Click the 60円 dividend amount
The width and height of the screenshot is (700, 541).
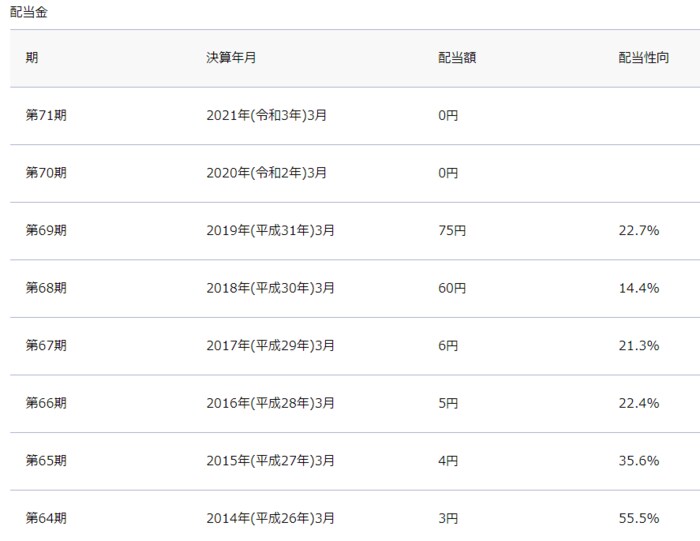pos(452,288)
